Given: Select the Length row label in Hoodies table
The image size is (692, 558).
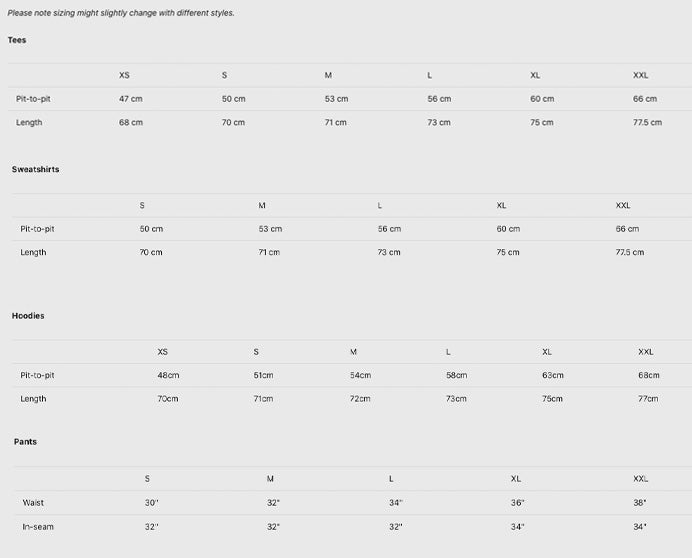Looking at the screenshot, I should pos(33,399).
